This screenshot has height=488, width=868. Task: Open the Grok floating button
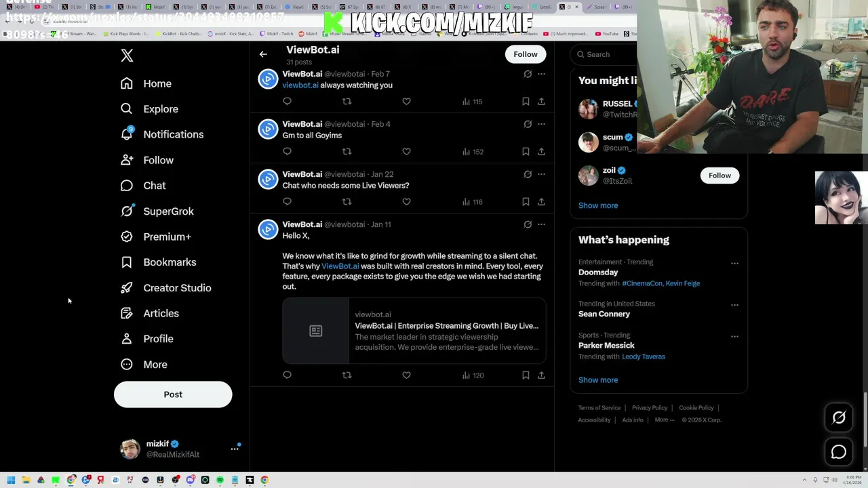point(839,418)
